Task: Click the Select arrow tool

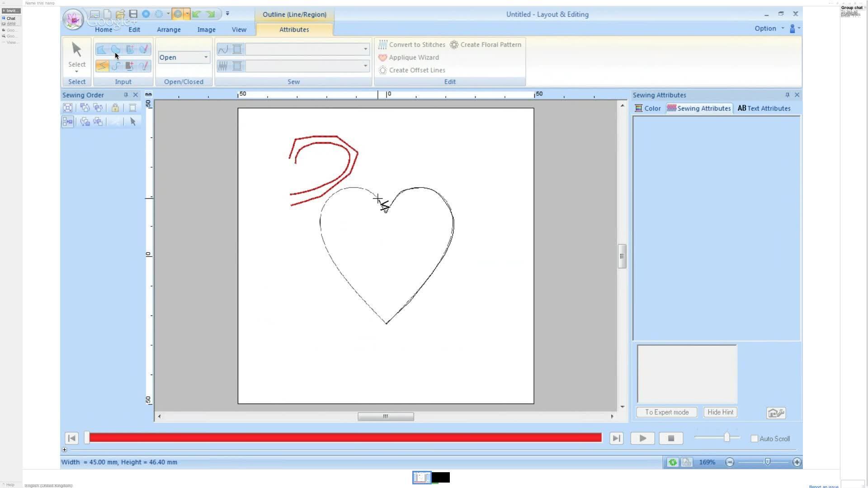Action: (x=77, y=55)
